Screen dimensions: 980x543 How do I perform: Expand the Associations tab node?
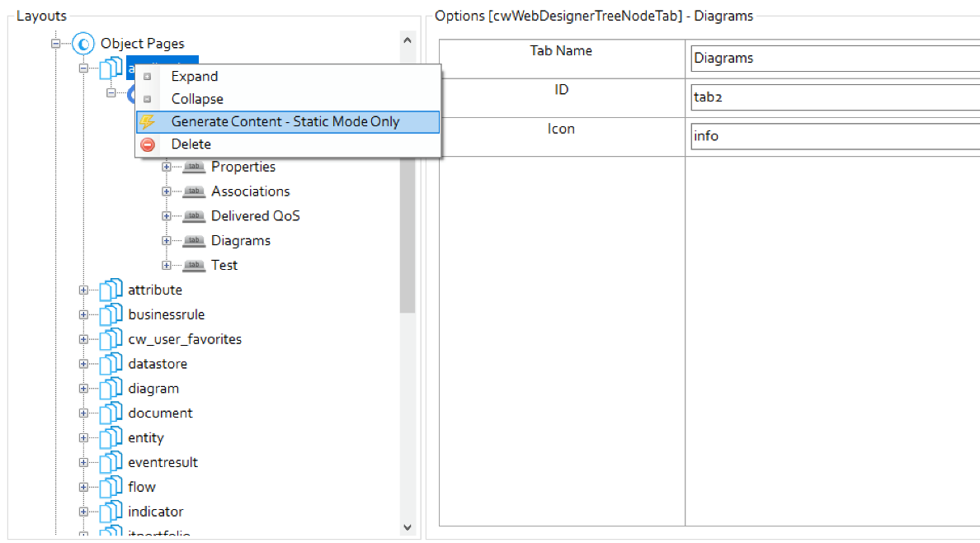[167, 191]
